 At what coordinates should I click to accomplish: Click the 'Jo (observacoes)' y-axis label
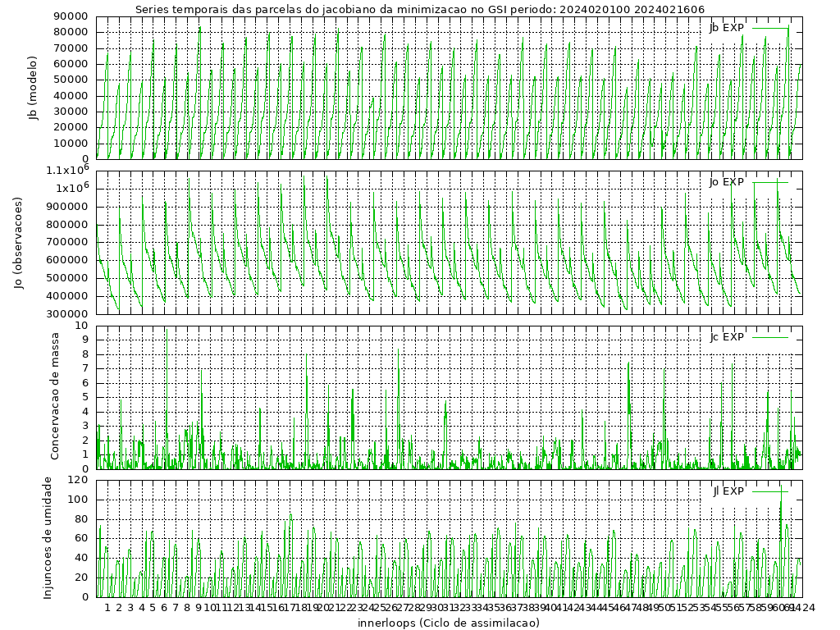[x=18, y=242]
